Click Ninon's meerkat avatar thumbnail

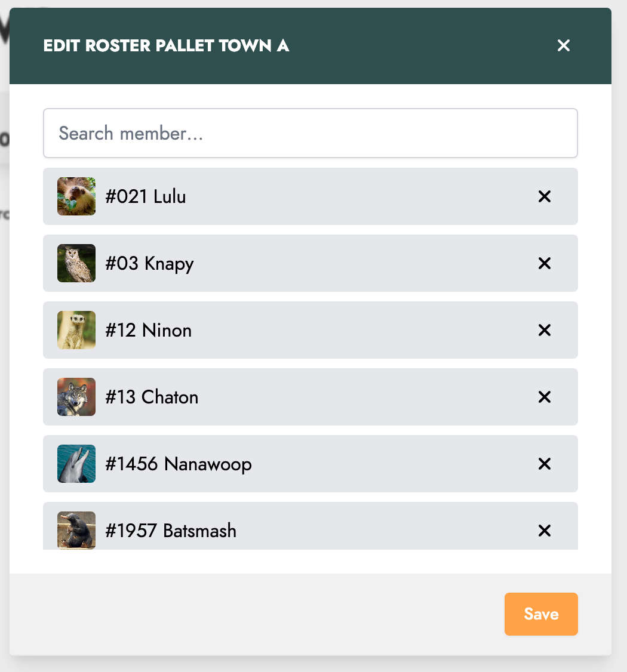[x=76, y=330]
